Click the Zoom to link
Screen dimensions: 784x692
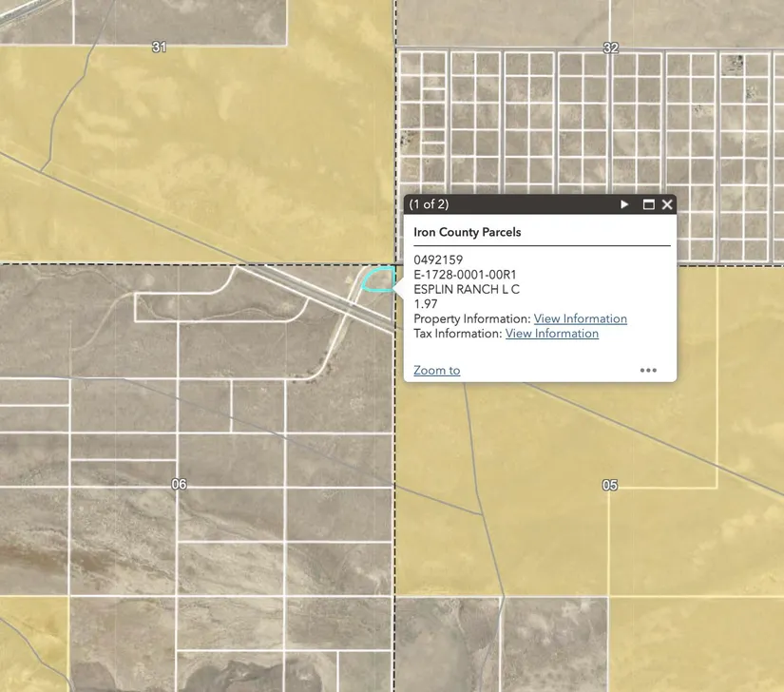click(437, 371)
